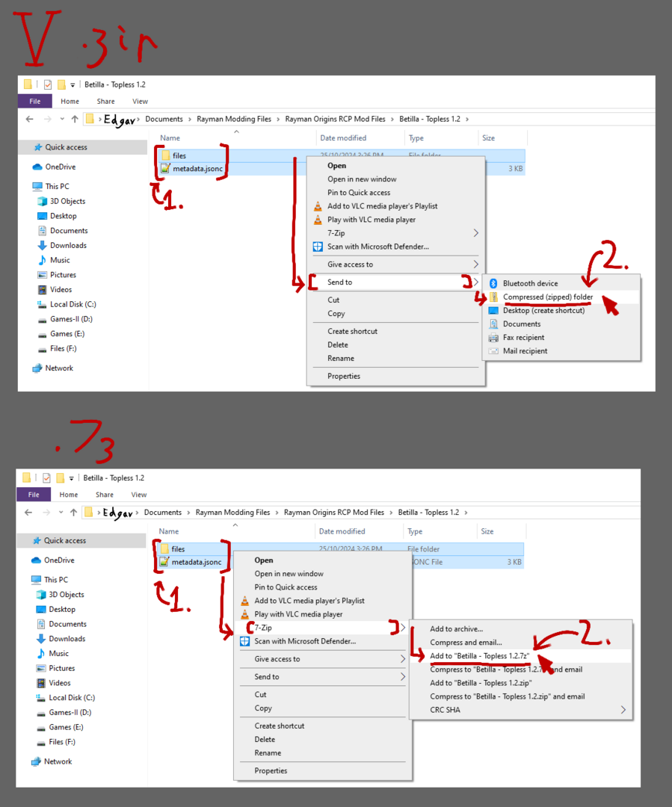Open the recent locations dropdown in the lower window
Viewport: 672px width, 807px height.
tap(61, 512)
